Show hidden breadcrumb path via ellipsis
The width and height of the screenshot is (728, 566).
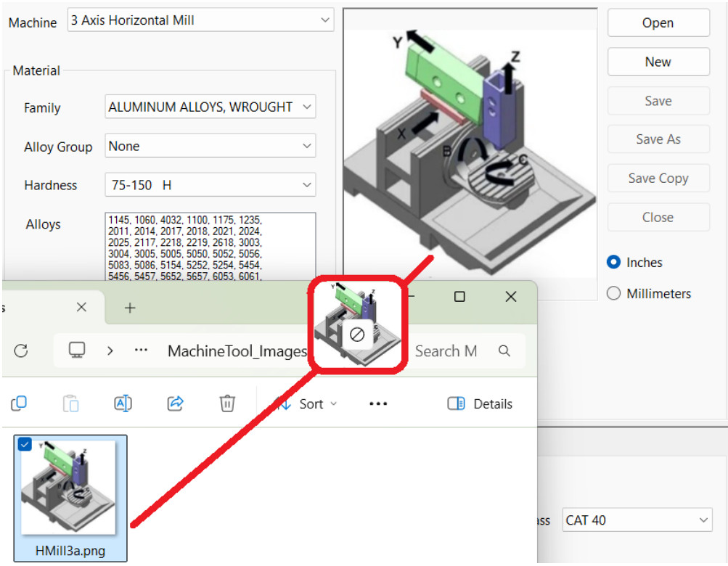(x=141, y=350)
